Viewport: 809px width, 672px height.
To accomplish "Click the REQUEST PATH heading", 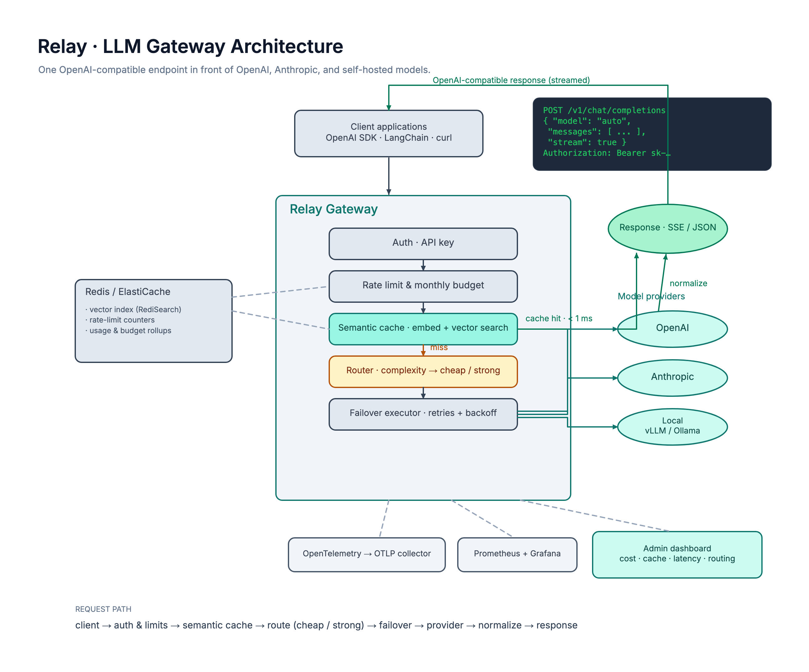I will 103,609.
